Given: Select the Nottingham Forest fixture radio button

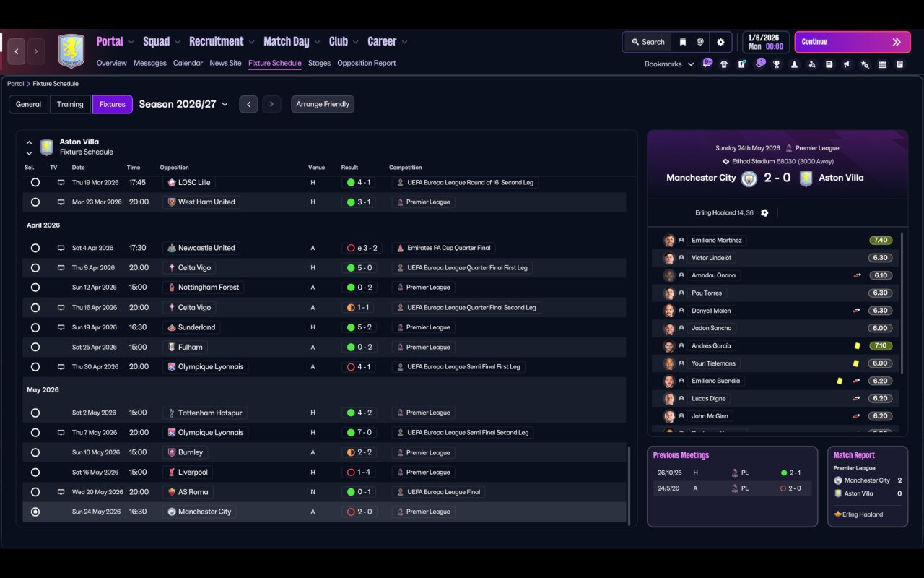Looking at the screenshot, I should click(35, 288).
